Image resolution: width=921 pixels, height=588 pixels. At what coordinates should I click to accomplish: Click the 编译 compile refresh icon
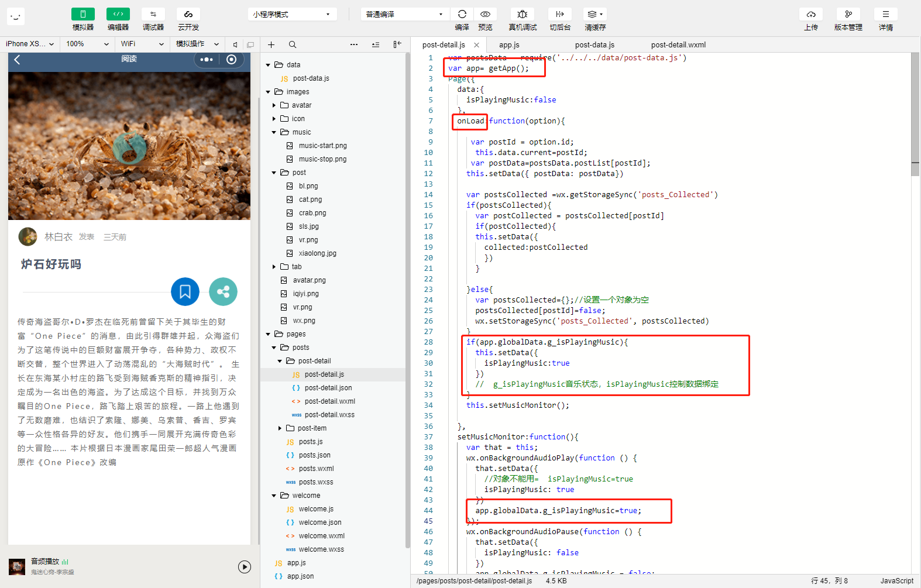pos(462,14)
